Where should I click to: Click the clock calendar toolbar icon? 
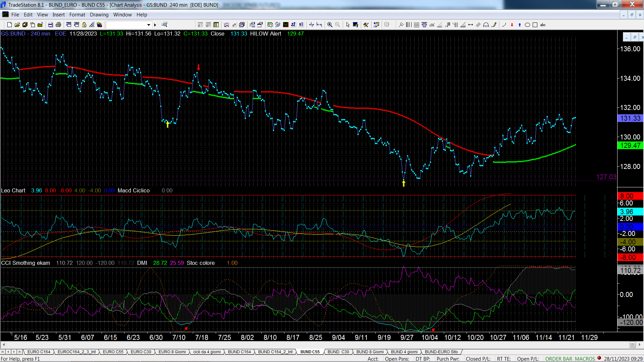pos(270,25)
